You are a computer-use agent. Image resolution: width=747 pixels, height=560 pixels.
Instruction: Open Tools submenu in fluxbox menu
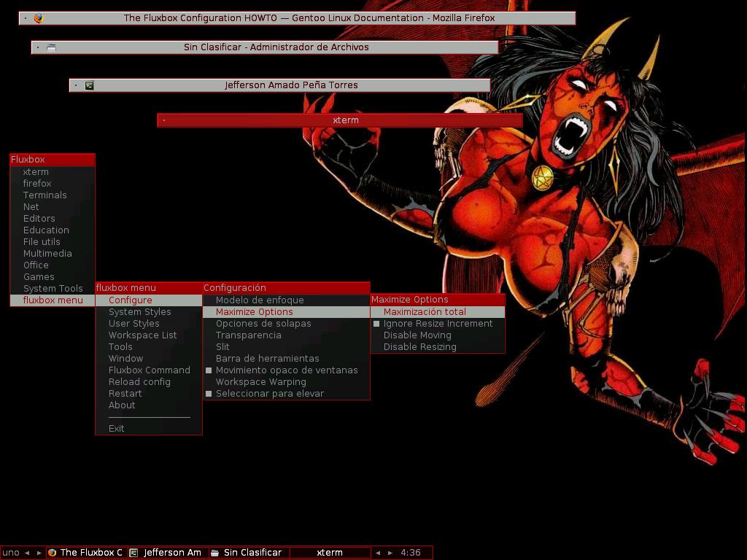click(x=149, y=347)
